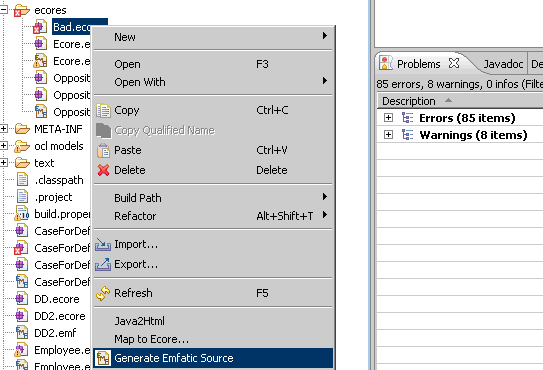Expand the Warnings (8 items) group
This screenshot has height=370, width=543.
pos(388,134)
